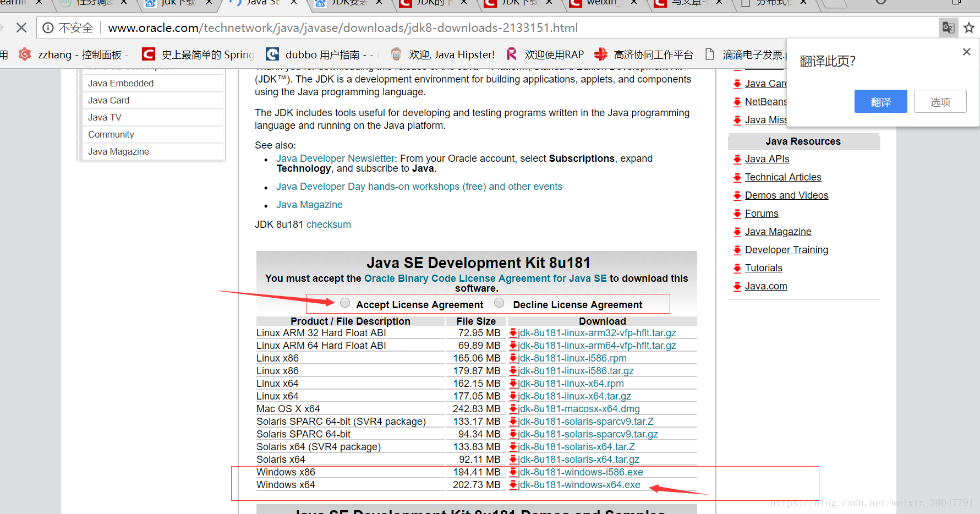Open jdk-8u181-windows-x64.exe download link
Screen dimensions: 980x514
click(579, 485)
